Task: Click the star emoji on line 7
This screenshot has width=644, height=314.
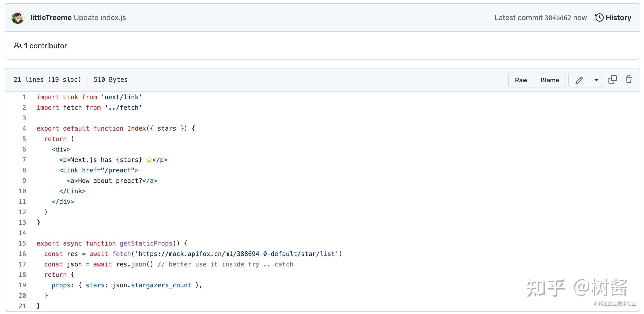Action: (x=149, y=160)
